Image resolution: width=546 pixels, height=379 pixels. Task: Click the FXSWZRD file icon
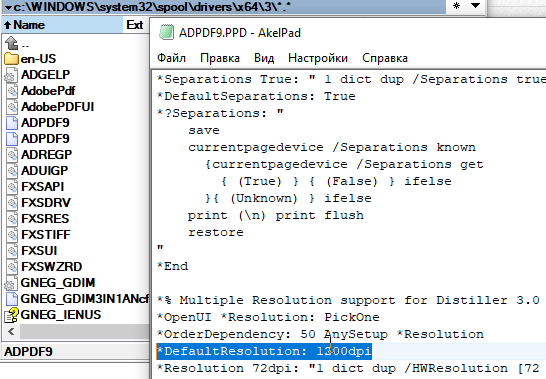point(11,267)
